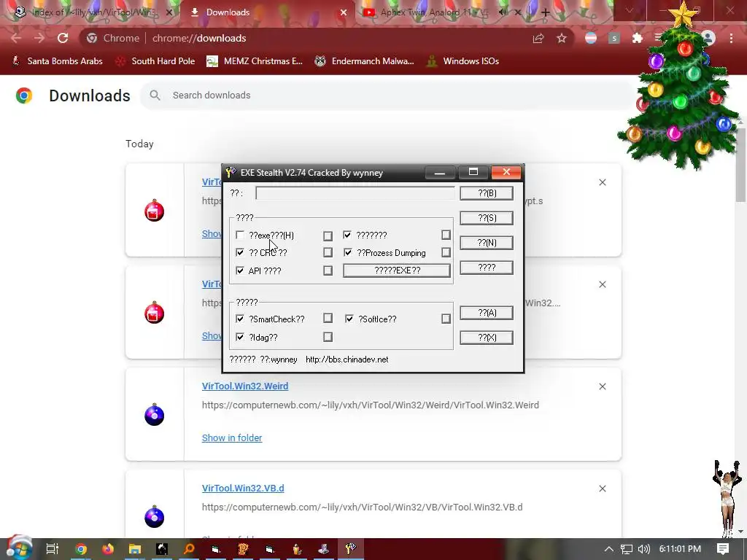The image size is (747, 560).
Task: Open the MEMZ Christmas E... bookmark
Action: pos(255,61)
